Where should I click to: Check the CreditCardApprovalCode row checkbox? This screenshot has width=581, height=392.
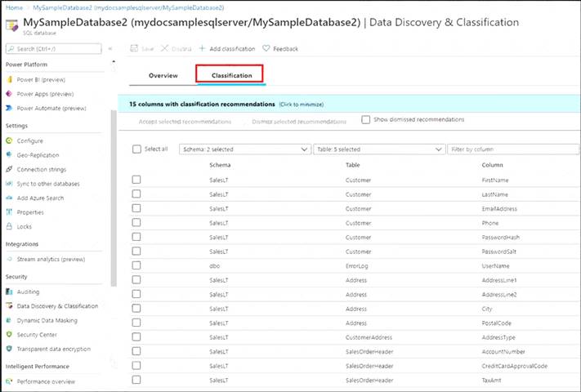[136, 365]
